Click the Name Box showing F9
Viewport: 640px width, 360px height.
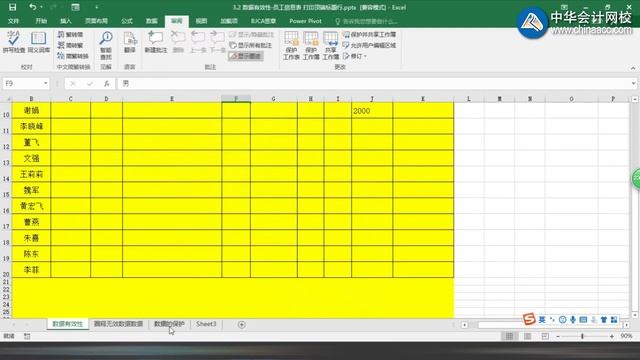coord(22,83)
